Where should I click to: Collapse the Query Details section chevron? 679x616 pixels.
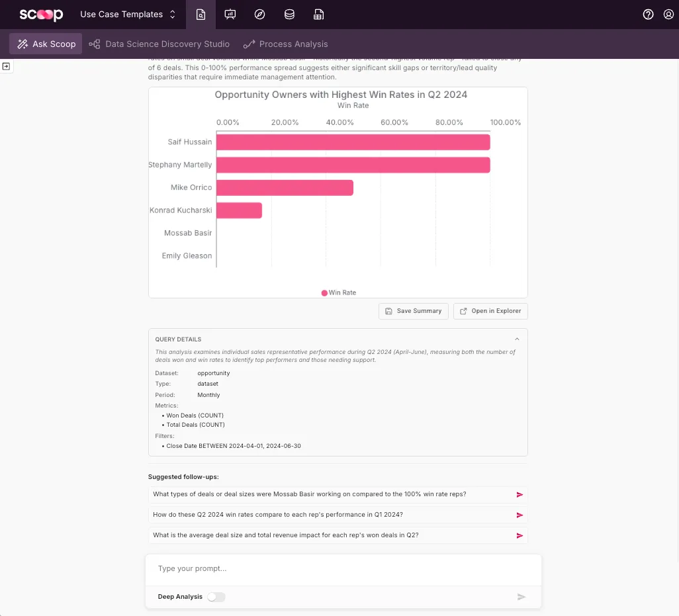517,338
